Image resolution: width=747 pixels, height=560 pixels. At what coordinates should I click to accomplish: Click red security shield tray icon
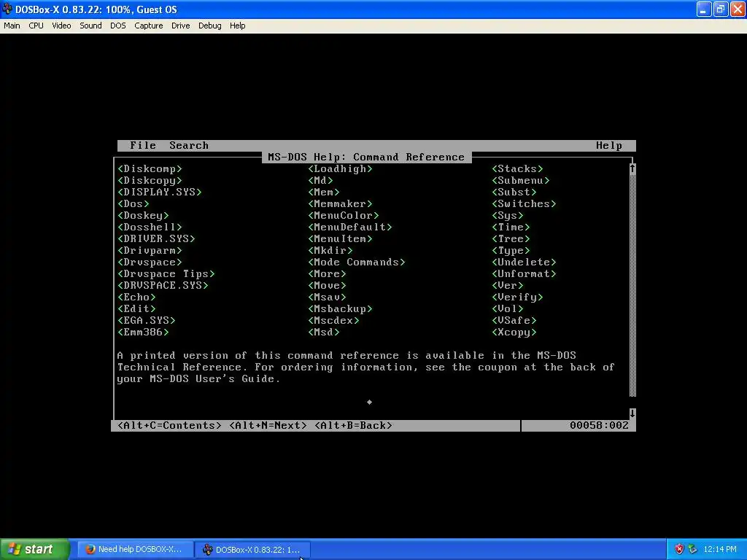pos(679,549)
